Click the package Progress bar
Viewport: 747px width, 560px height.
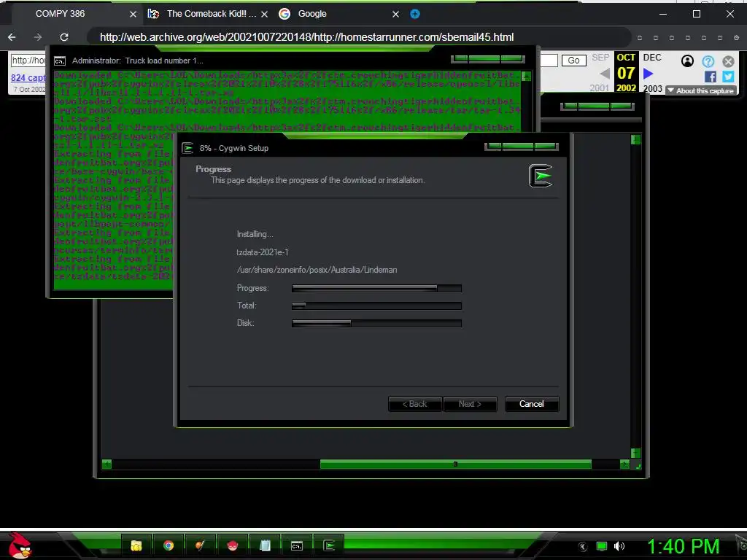(376, 288)
